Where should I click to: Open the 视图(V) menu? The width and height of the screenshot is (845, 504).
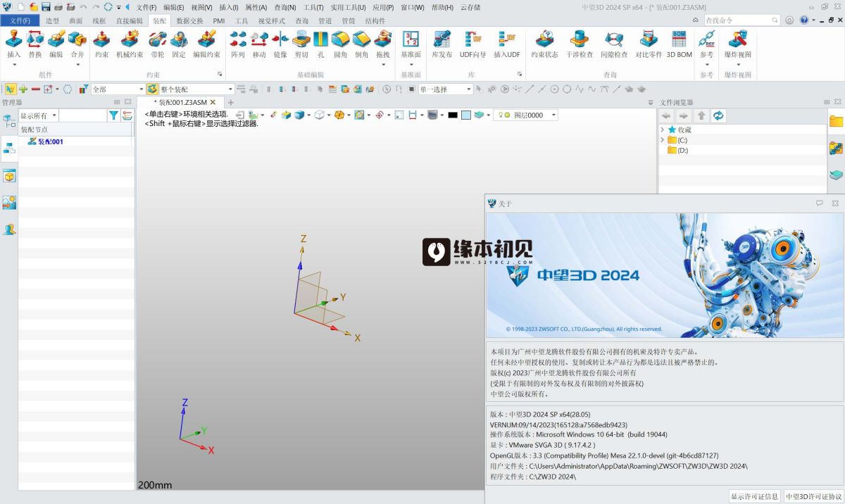[201, 7]
